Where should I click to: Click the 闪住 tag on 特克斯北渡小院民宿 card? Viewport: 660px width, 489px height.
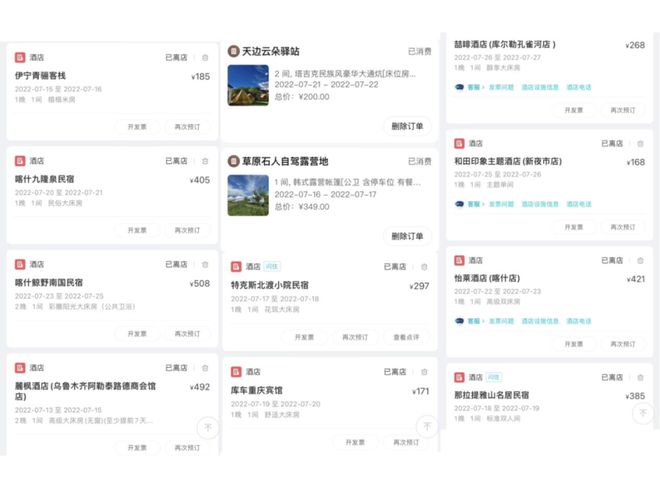click(x=272, y=266)
